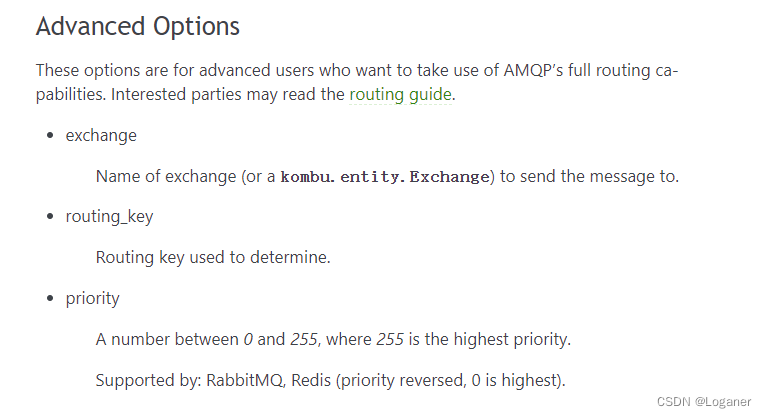
Task: Click 'Interested parties may read the' text
Action: pyautogui.click(x=228, y=94)
